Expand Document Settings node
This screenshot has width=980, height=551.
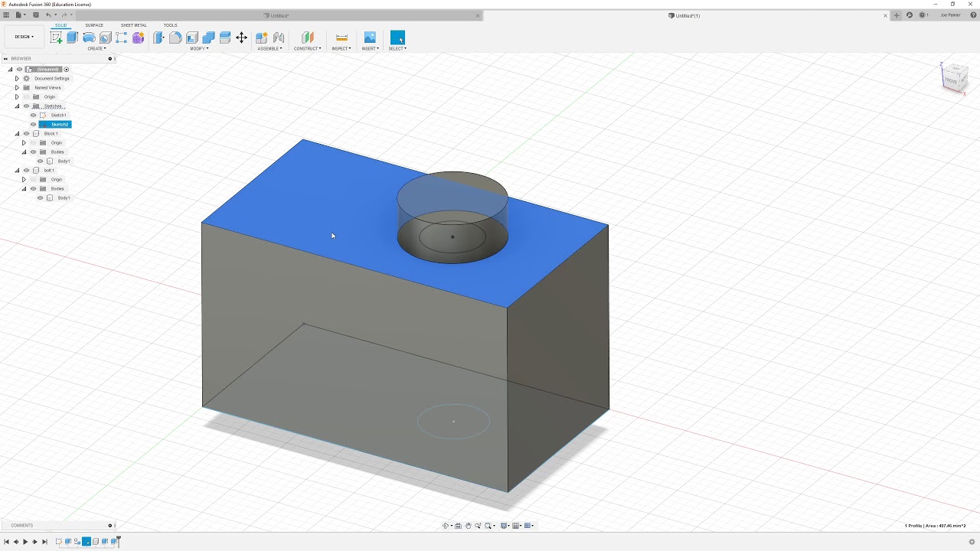[x=17, y=79]
